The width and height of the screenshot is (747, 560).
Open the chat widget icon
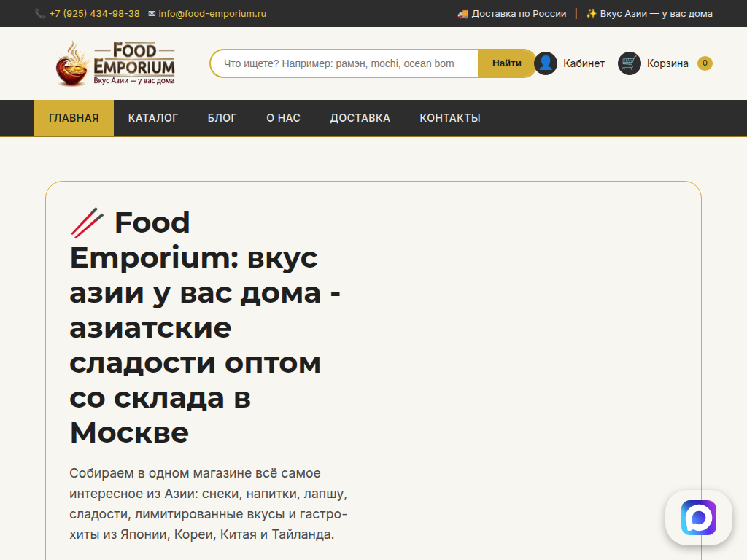coord(699,518)
